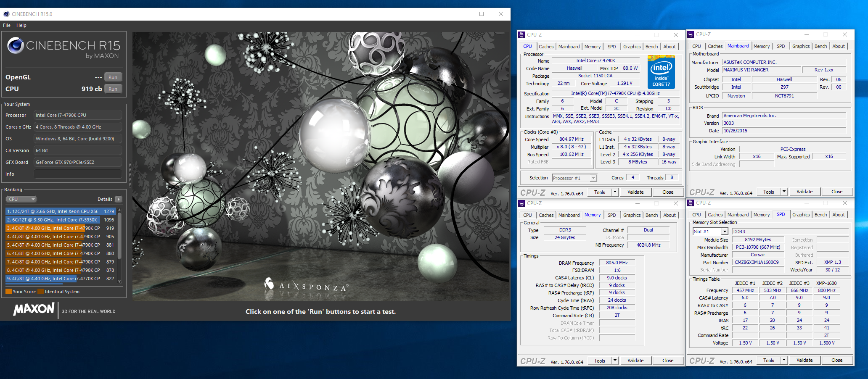This screenshot has height=379, width=868.
Task: Click the CPU-Z icon in top-left CPU-Z window
Action: [521, 35]
